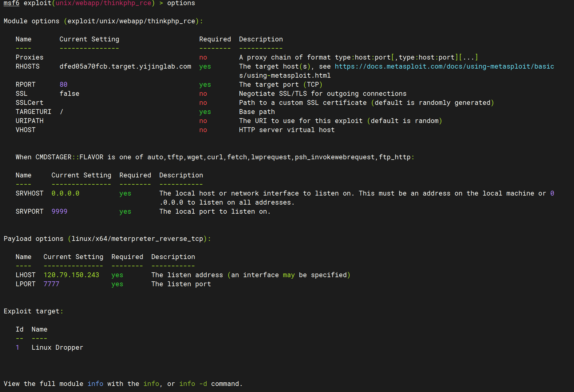Viewport: 574px width, 392px height.
Task: Click the "Id" column header under Exploit target
Action: coord(20,329)
